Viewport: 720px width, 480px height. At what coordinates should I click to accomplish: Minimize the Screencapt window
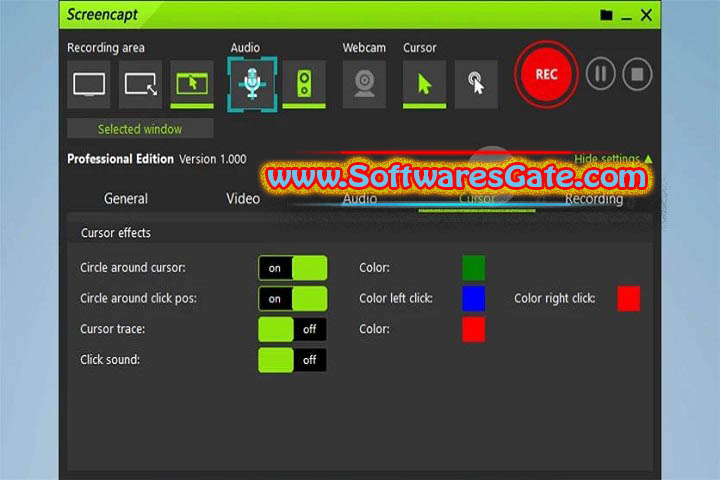pos(626,17)
